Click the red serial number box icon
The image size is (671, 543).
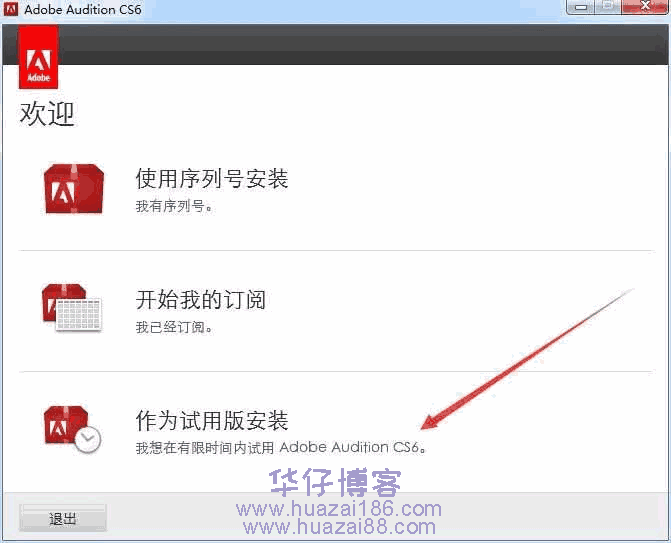74,189
